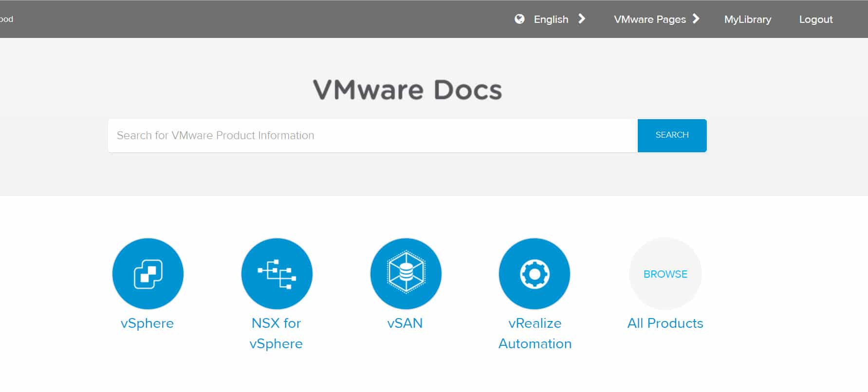Open the vSAN storage cube icon

[406, 274]
